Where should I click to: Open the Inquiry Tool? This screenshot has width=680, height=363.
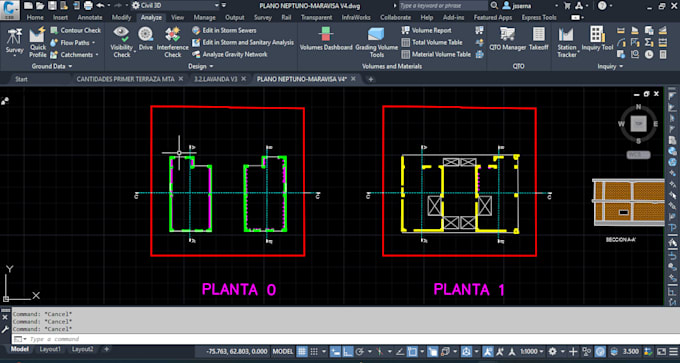coord(597,39)
